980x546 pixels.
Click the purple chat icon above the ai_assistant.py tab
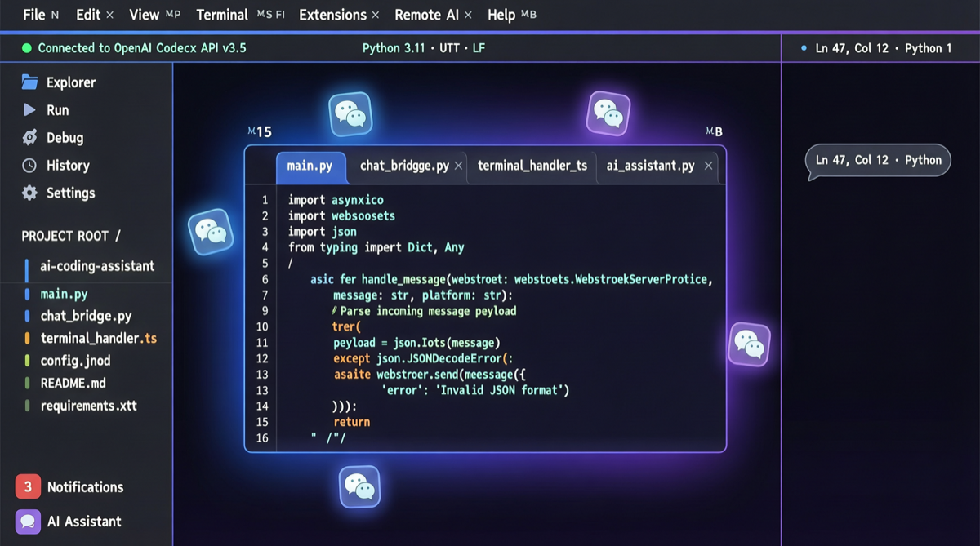608,113
